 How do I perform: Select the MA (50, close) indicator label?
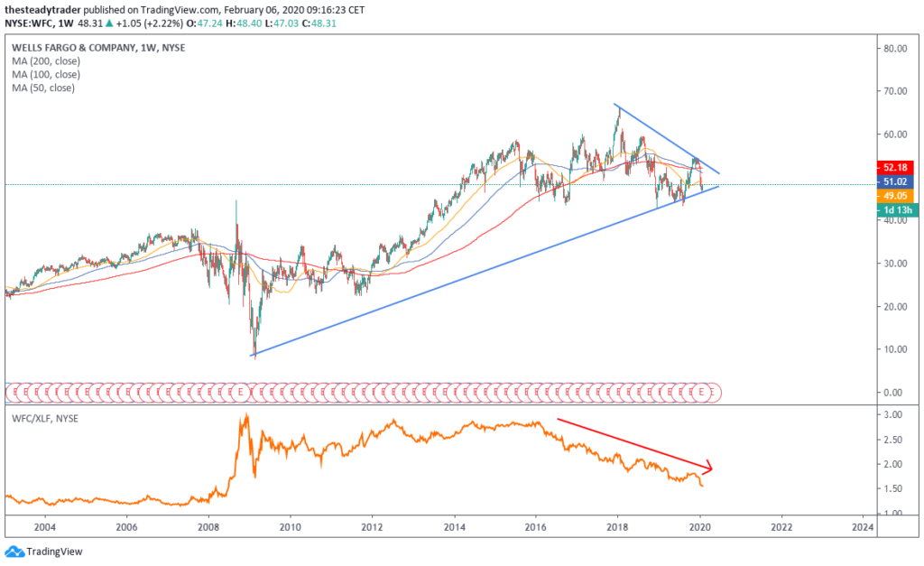[43, 88]
